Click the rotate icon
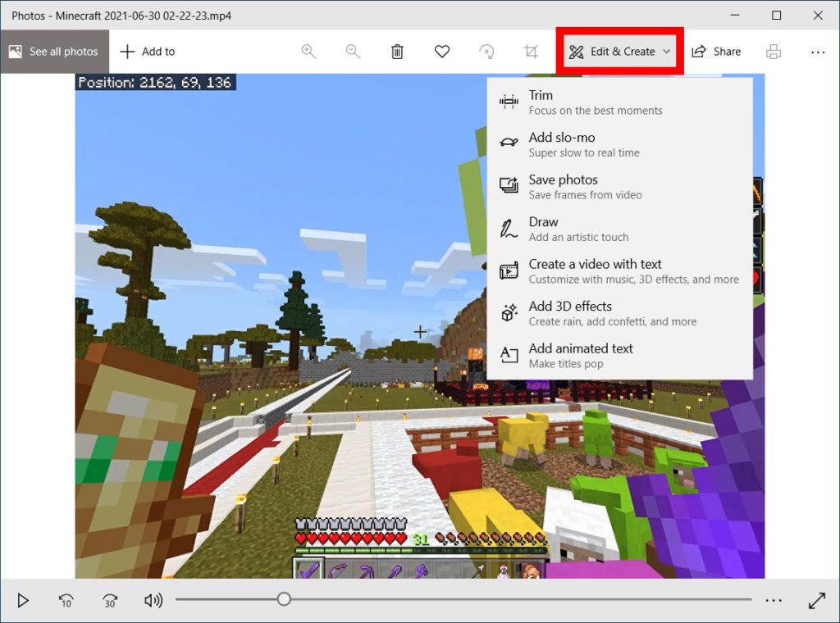Screen dimensions: 840x623 click(486, 52)
